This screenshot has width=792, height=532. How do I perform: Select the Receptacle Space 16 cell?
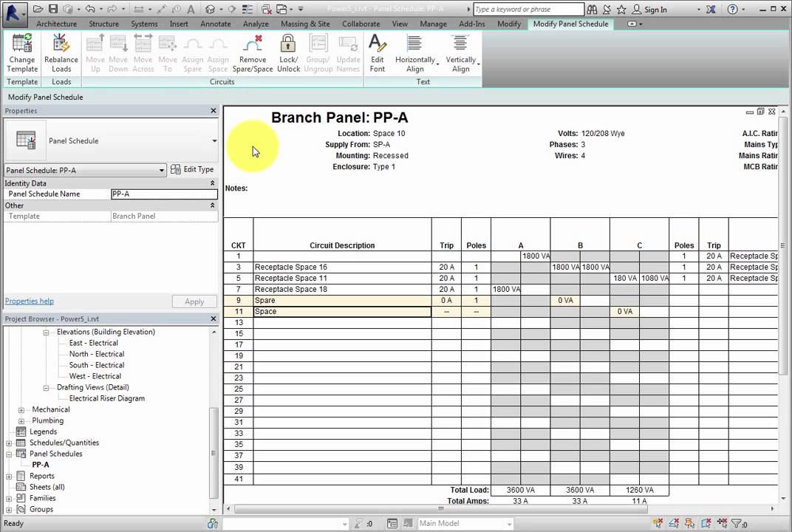(x=342, y=267)
